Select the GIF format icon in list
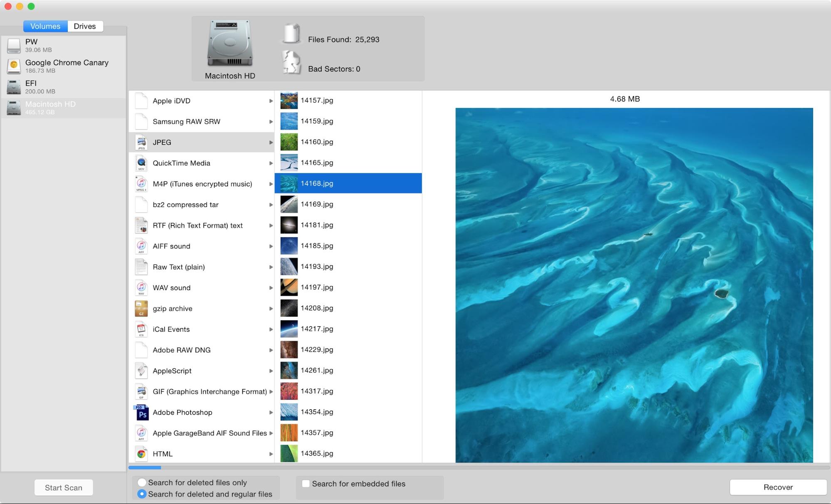 click(141, 391)
